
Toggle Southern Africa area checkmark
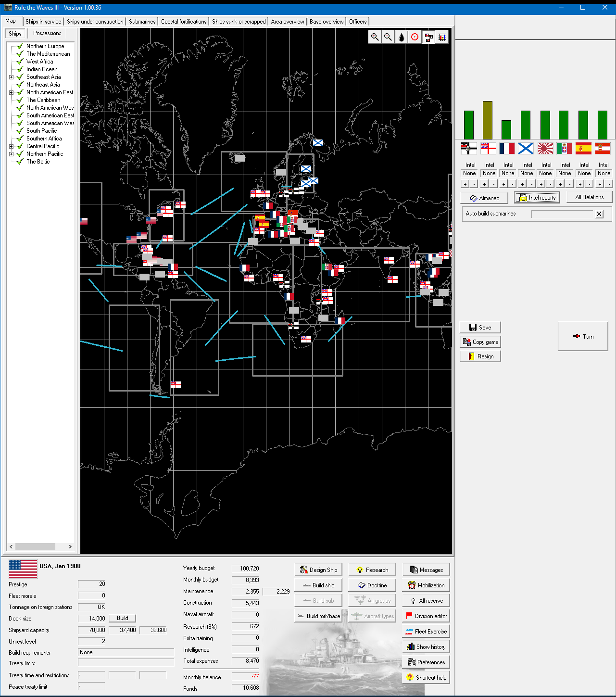[x=20, y=139]
